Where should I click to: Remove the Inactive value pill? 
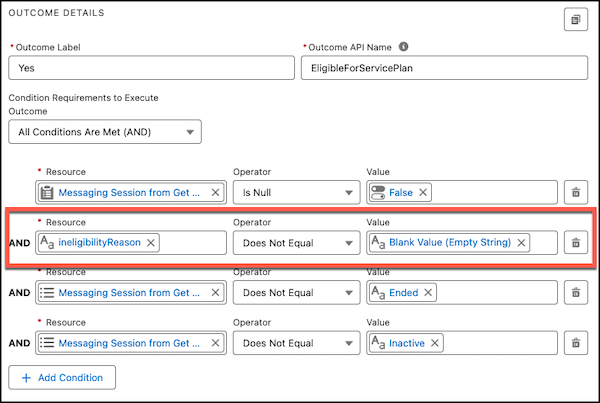[x=435, y=343]
